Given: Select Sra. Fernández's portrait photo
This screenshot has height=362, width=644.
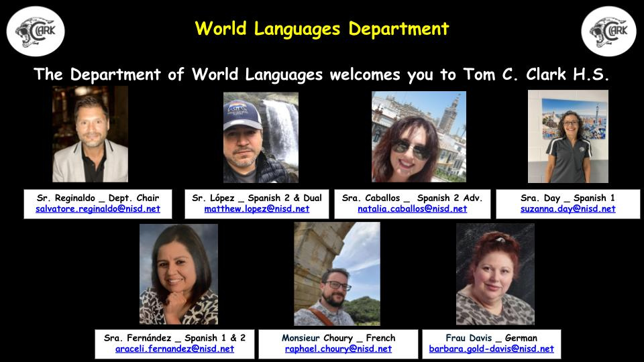Looking at the screenshot, I should (178, 274).
